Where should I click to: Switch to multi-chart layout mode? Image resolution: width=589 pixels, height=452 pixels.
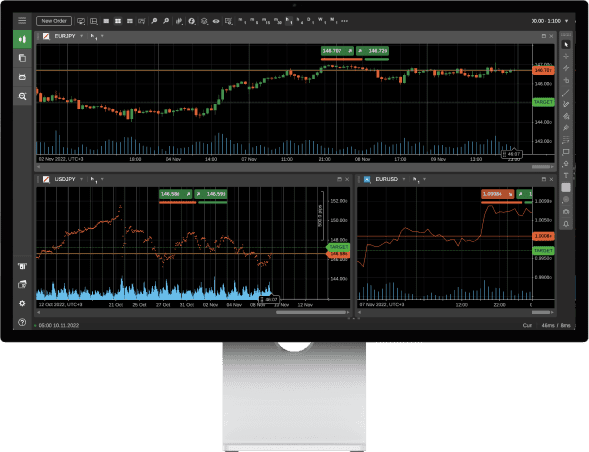pos(118,21)
